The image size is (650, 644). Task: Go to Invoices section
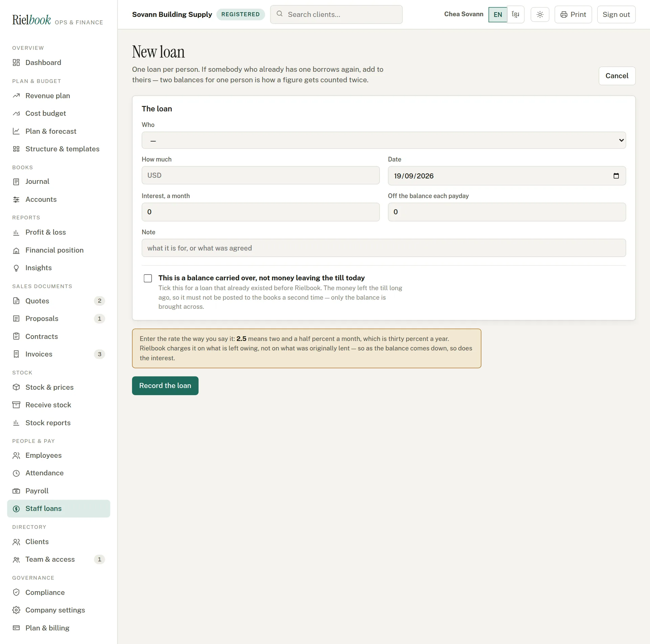[x=59, y=354]
